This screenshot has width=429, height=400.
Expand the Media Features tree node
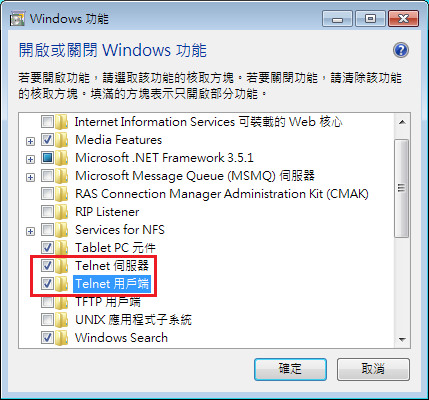point(30,142)
